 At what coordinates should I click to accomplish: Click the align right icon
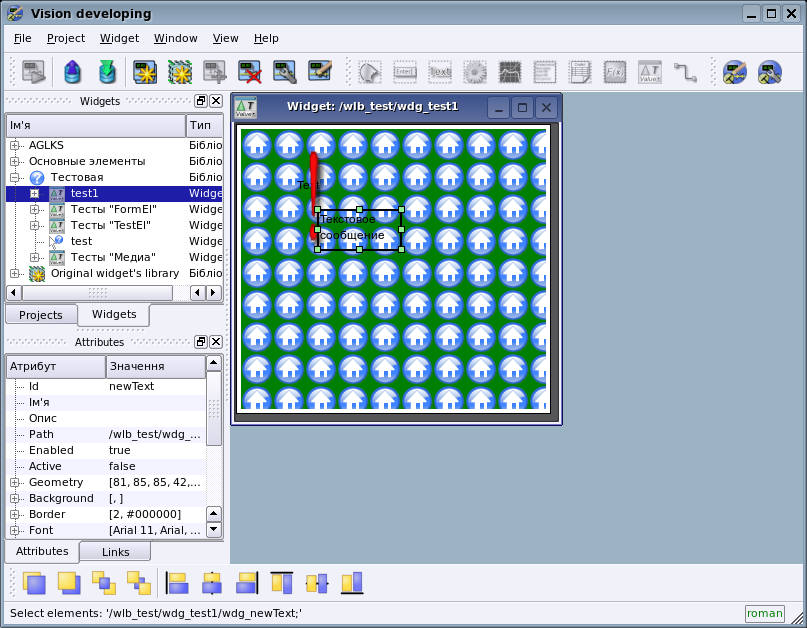[246, 582]
